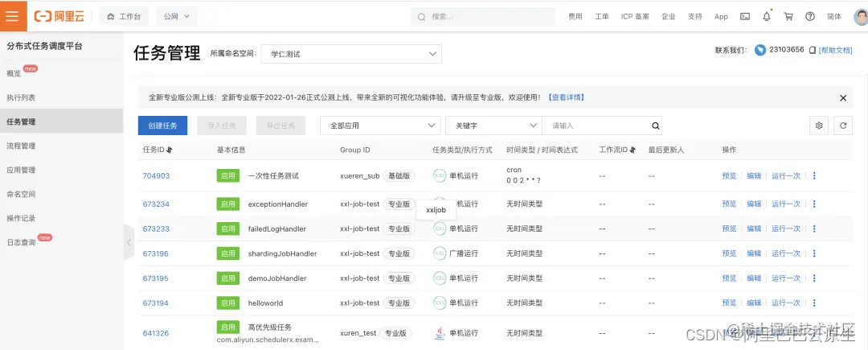Image resolution: width=868 pixels, height=350 pixels.
Task: Open the Cloud Shell terminal icon
Action: (745, 17)
